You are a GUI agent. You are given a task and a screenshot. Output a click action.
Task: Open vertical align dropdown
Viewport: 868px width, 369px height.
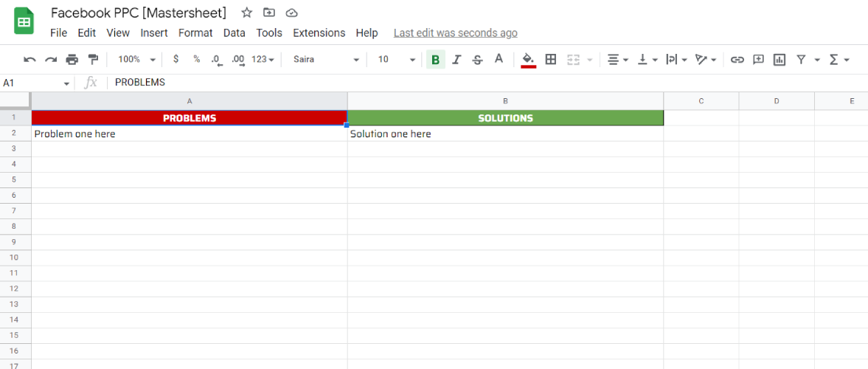click(x=647, y=59)
